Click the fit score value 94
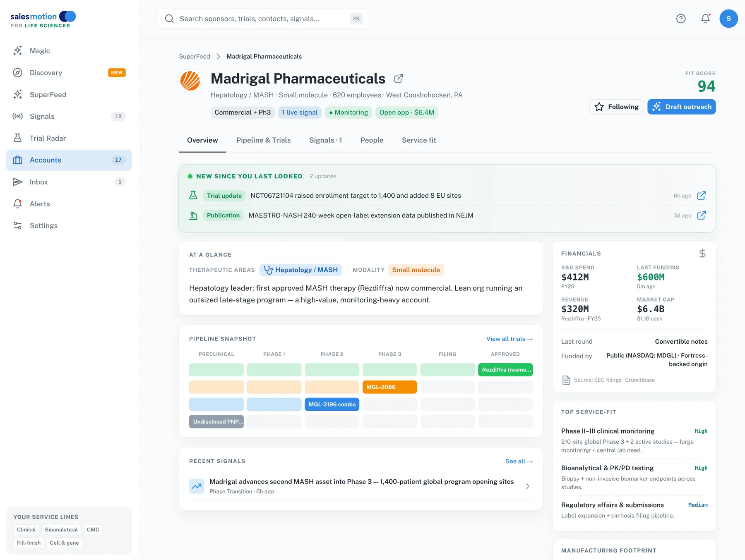745x560 pixels. click(706, 86)
